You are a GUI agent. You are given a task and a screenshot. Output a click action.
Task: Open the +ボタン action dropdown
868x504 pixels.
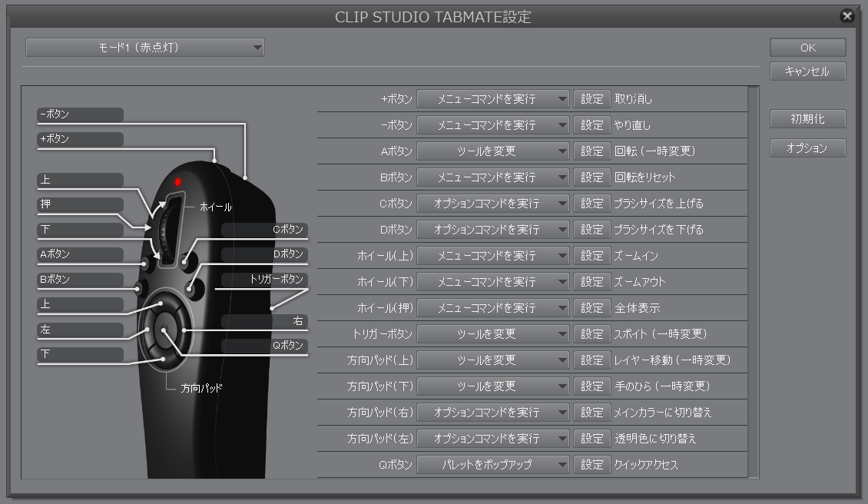pyautogui.click(x=492, y=99)
